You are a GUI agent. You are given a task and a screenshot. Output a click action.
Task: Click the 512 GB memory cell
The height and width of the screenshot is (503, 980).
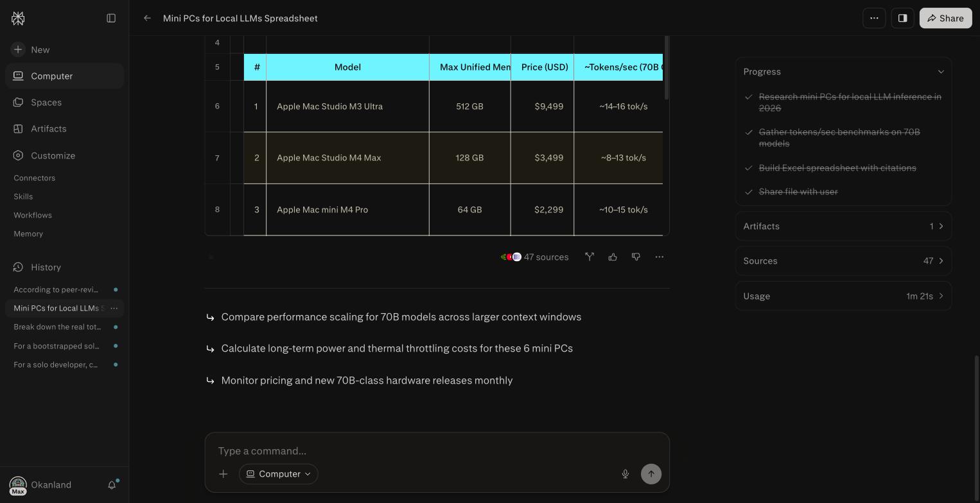(469, 107)
